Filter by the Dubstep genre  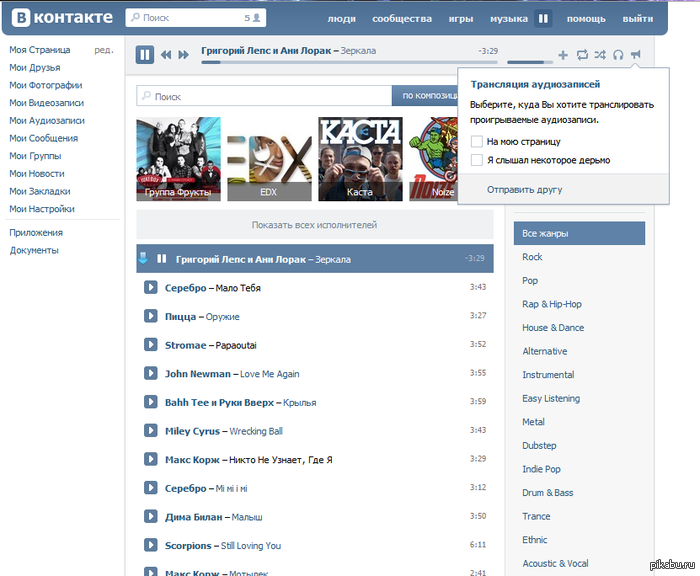tap(539, 446)
